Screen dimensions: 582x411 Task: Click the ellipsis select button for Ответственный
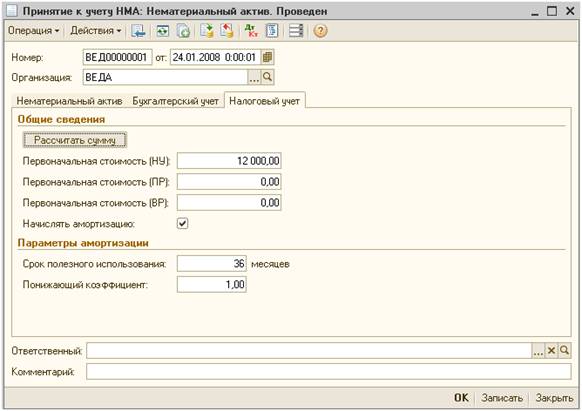[x=538, y=350]
